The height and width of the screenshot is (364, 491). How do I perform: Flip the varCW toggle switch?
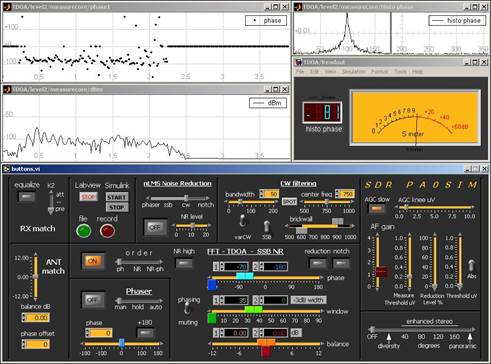click(243, 222)
